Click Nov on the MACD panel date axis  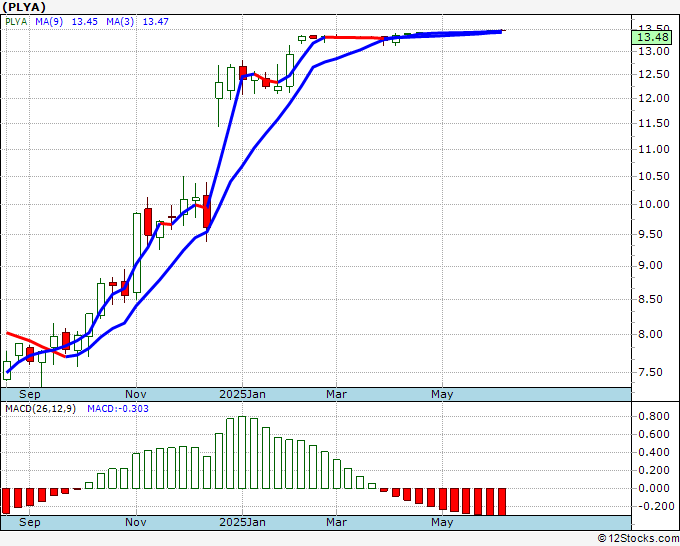click(136, 522)
